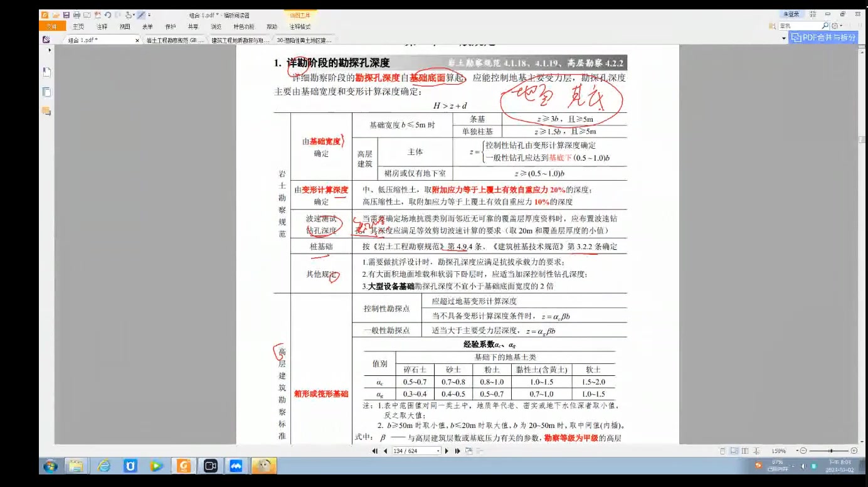Image resolution: width=868 pixels, height=487 pixels.
Task: Go to previous page button
Action: coord(385,451)
